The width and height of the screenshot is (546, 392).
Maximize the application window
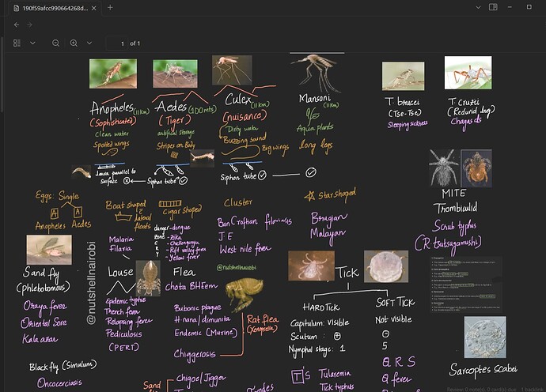coord(529,7)
